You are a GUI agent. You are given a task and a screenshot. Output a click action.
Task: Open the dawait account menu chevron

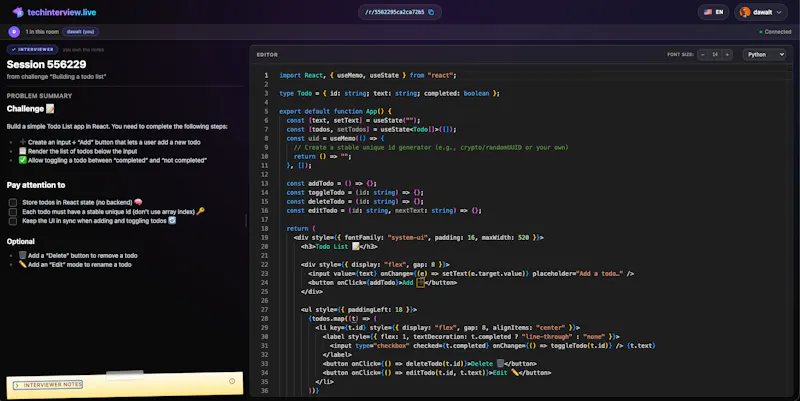(x=779, y=12)
